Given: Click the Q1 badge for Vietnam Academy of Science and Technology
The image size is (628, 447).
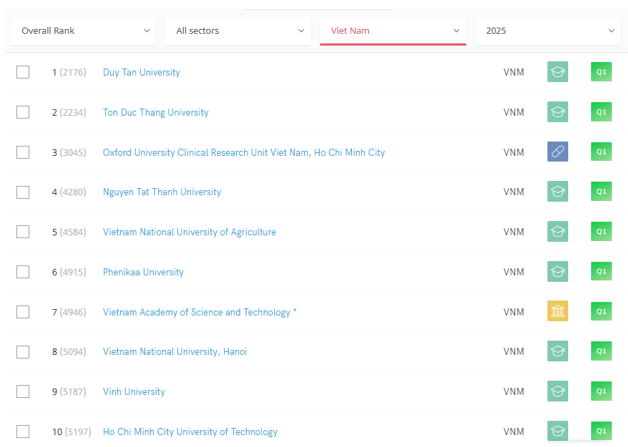Looking at the screenshot, I should pyautogui.click(x=601, y=311).
